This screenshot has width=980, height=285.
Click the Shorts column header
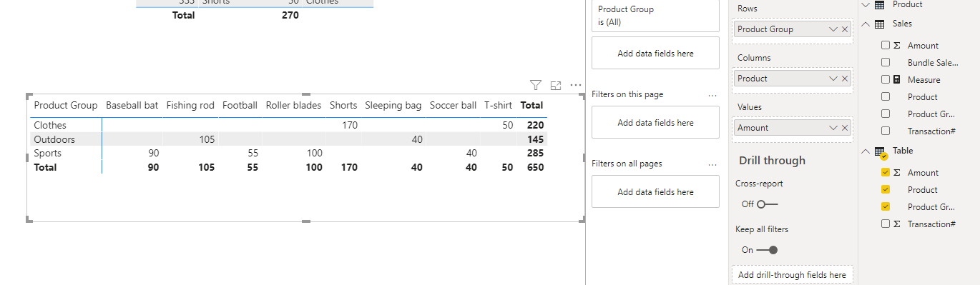tap(343, 105)
